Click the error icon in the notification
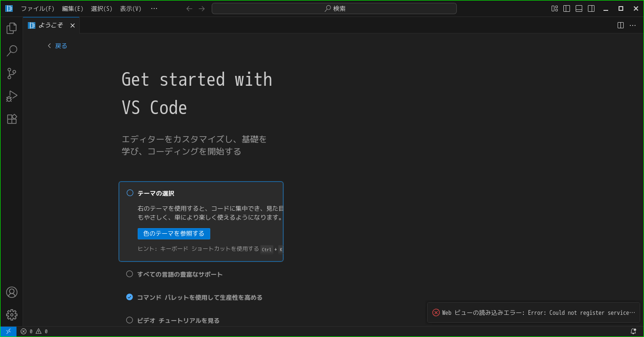 coord(436,312)
